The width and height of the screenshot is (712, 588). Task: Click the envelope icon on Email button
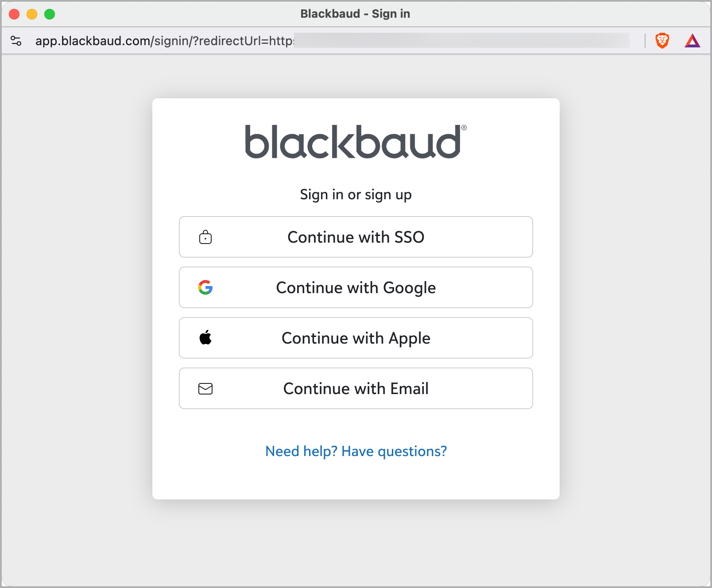pyautogui.click(x=205, y=389)
